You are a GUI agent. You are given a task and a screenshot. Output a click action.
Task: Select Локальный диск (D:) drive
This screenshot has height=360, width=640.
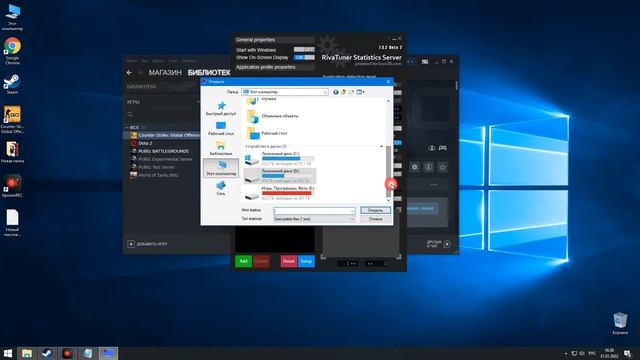coord(280,176)
